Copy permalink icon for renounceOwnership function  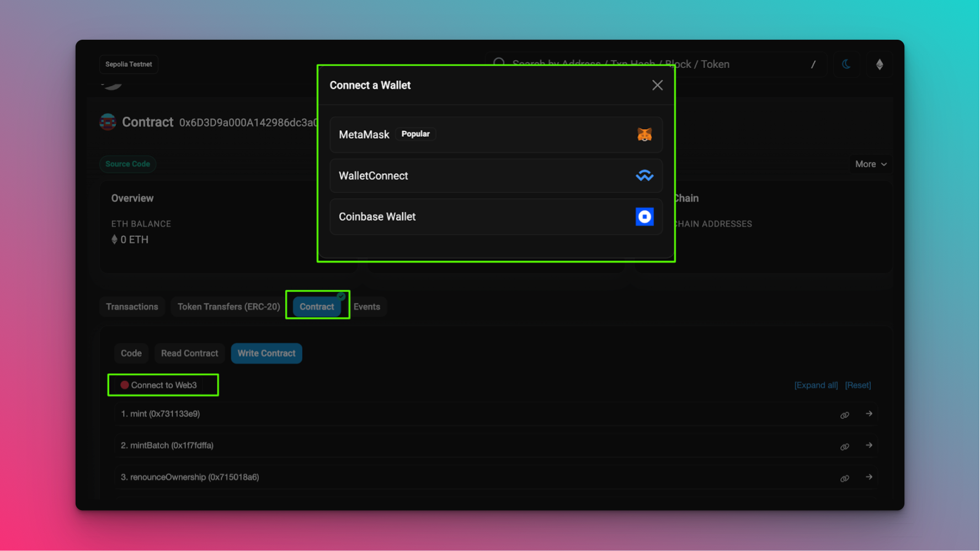(x=844, y=478)
